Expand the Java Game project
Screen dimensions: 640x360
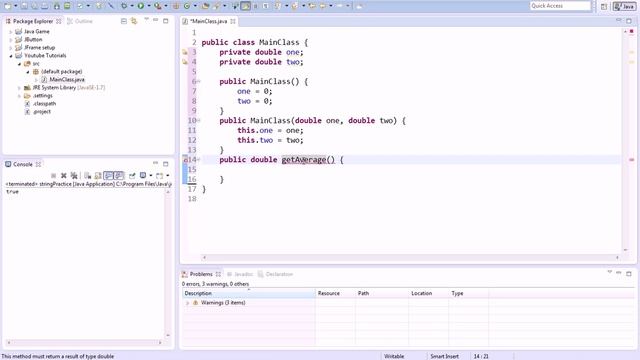coord(11,32)
